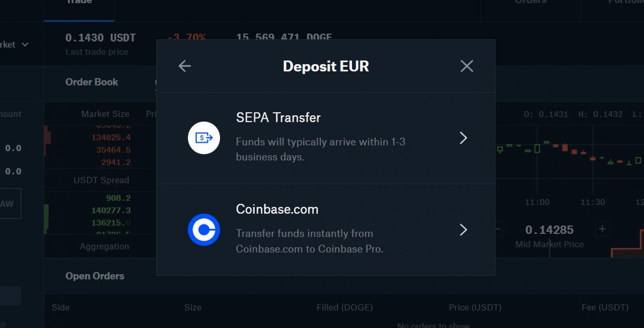This screenshot has height=328, width=644.
Task: Click the plus zoom icon near Mid Market Price
Action: click(x=602, y=229)
